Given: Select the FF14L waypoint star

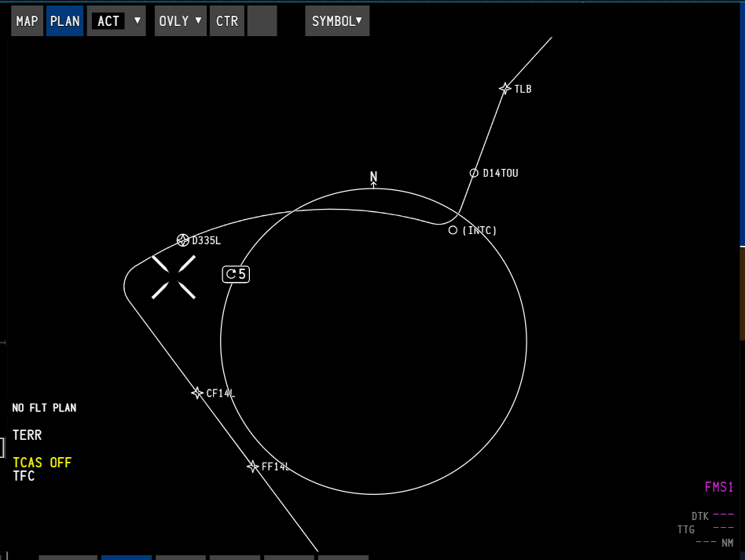Looking at the screenshot, I should [x=253, y=467].
